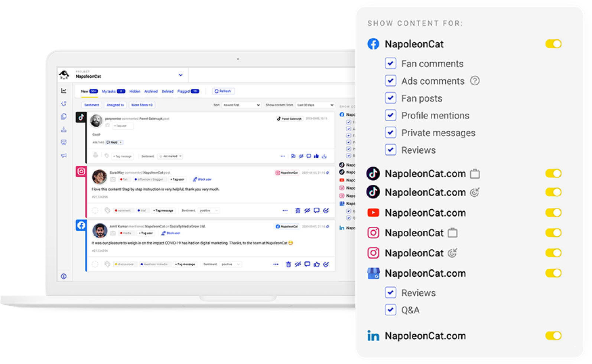Uncheck the Fan posts checkbox
This screenshot has width=592, height=364.
tap(390, 98)
